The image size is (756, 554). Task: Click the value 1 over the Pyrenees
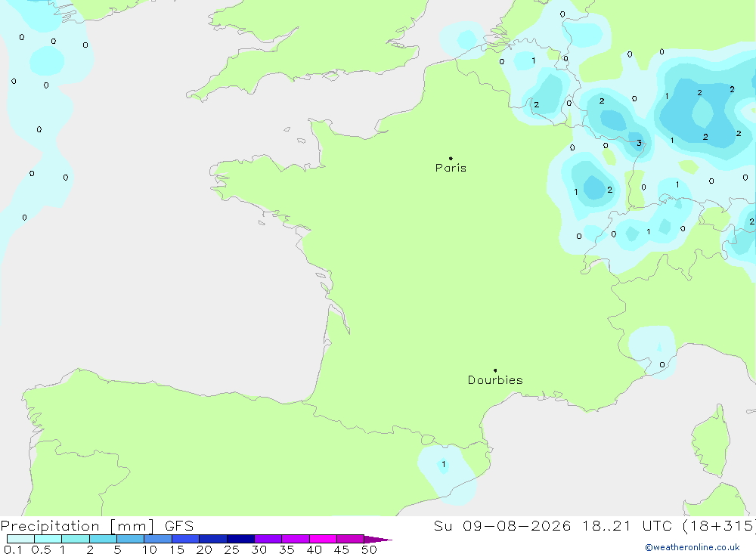click(x=444, y=464)
